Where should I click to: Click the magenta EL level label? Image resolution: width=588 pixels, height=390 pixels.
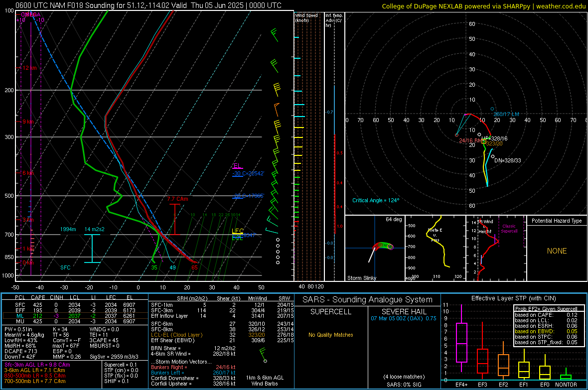[x=237, y=166]
